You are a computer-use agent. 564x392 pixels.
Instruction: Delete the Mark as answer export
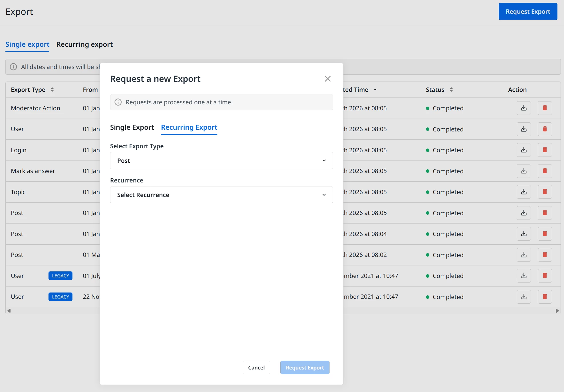pos(545,171)
